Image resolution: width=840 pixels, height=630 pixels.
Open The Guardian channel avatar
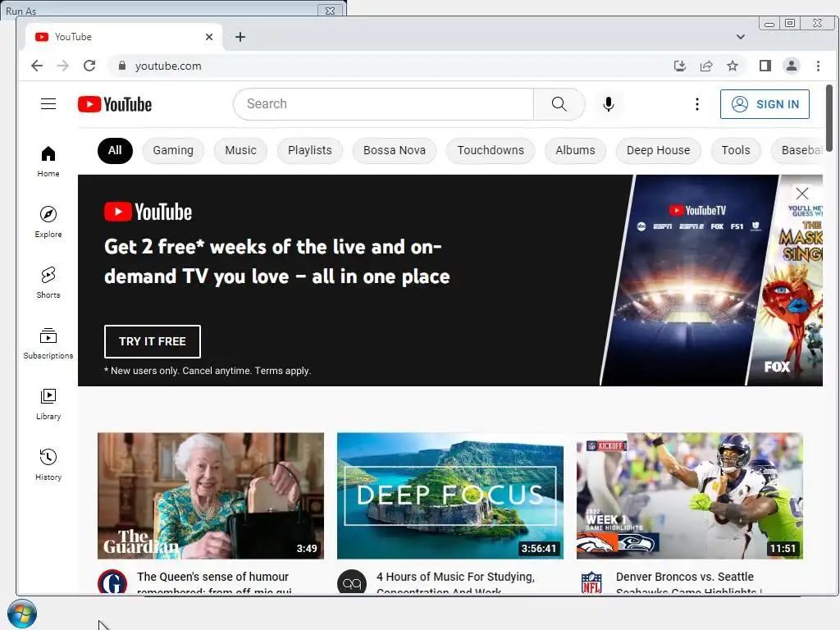(x=112, y=582)
